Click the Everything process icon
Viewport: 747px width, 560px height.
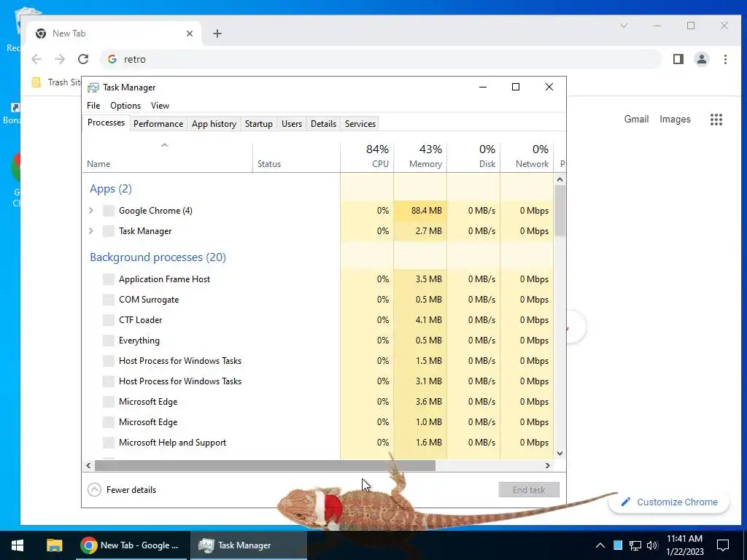tap(109, 341)
